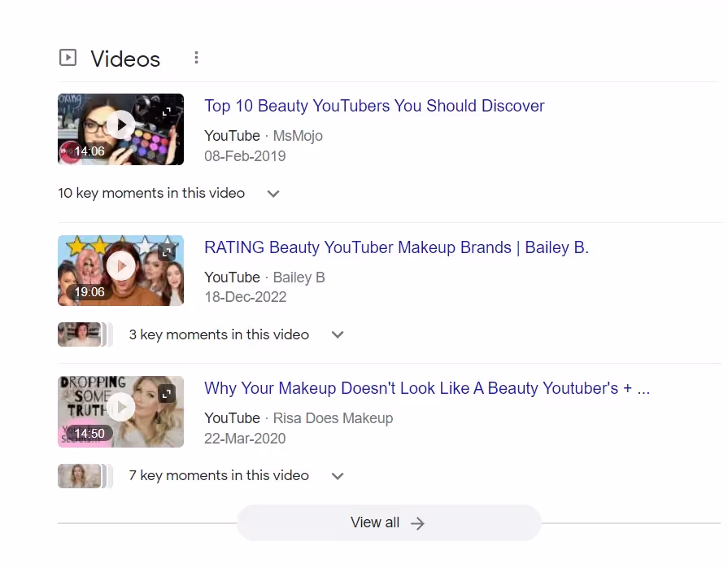Viewport: 728px width, 568px height.
Task: Expand preview icon on Bailey B thumbnail
Action: point(167,252)
